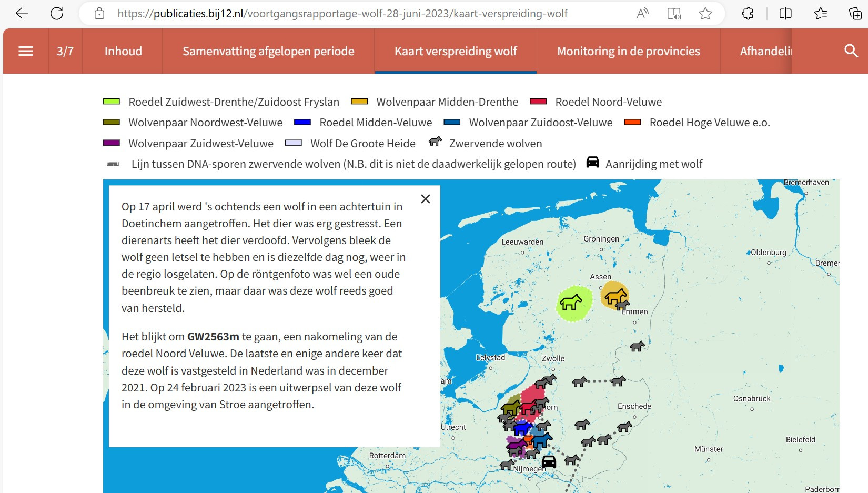Click red Noord-Veluwe legend swatch
This screenshot has height=493, width=868.
point(538,102)
